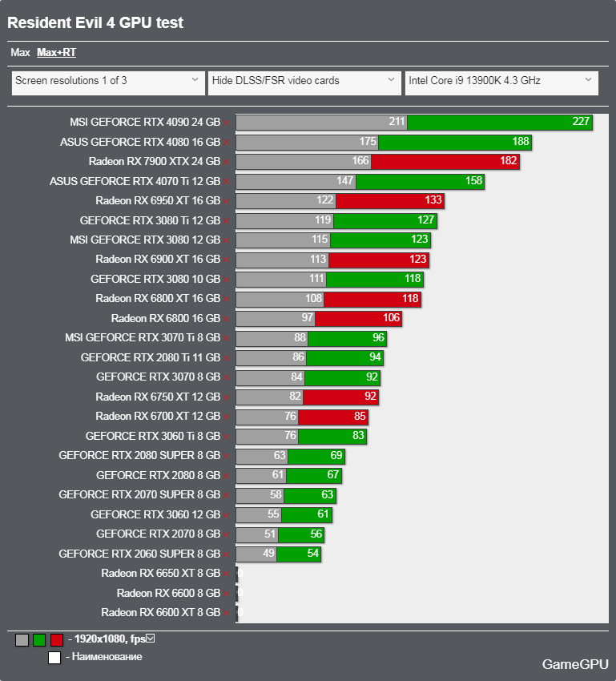616x681 pixels.
Task: Remove GEFORCE RTX 3060 12 GB row
Action: tap(226, 515)
